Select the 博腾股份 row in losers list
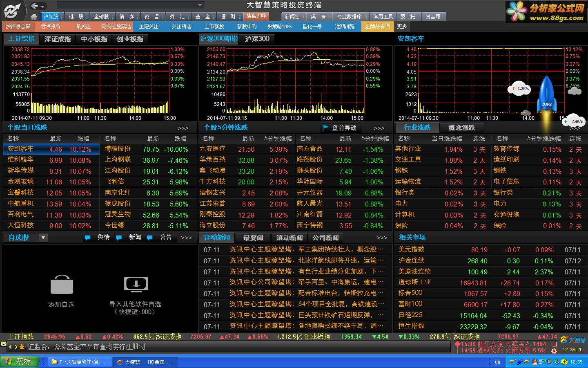The image size is (588, 368). coord(148,149)
